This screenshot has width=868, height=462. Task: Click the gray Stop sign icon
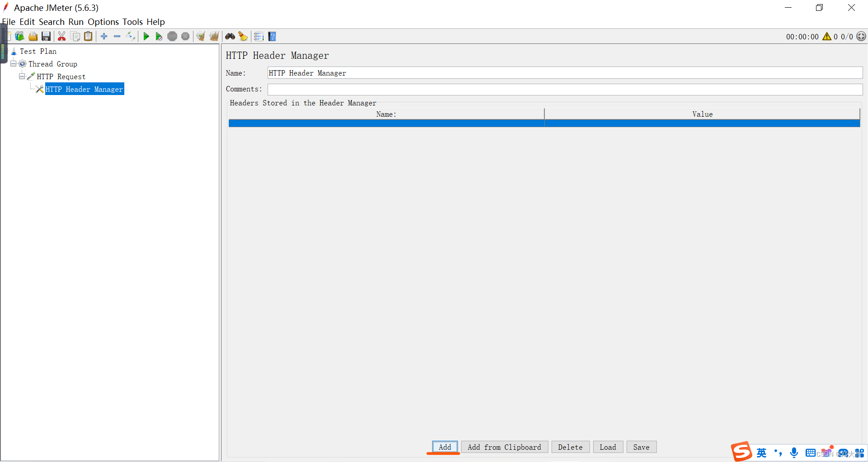(172, 36)
